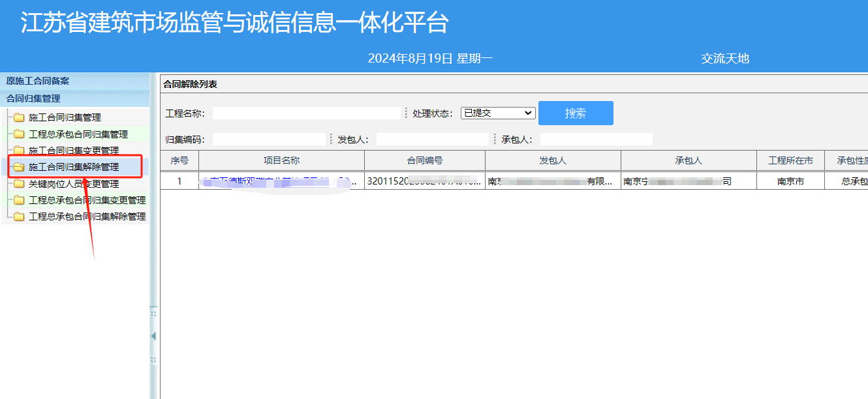Open 关键岗位人员变更管理 tree item
Viewport: 868px width, 399px height.
click(x=74, y=184)
